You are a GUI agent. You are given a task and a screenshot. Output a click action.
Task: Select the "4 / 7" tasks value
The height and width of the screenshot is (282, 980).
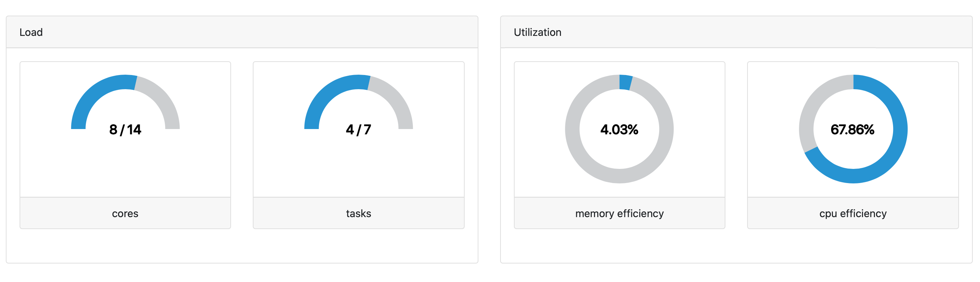(359, 130)
